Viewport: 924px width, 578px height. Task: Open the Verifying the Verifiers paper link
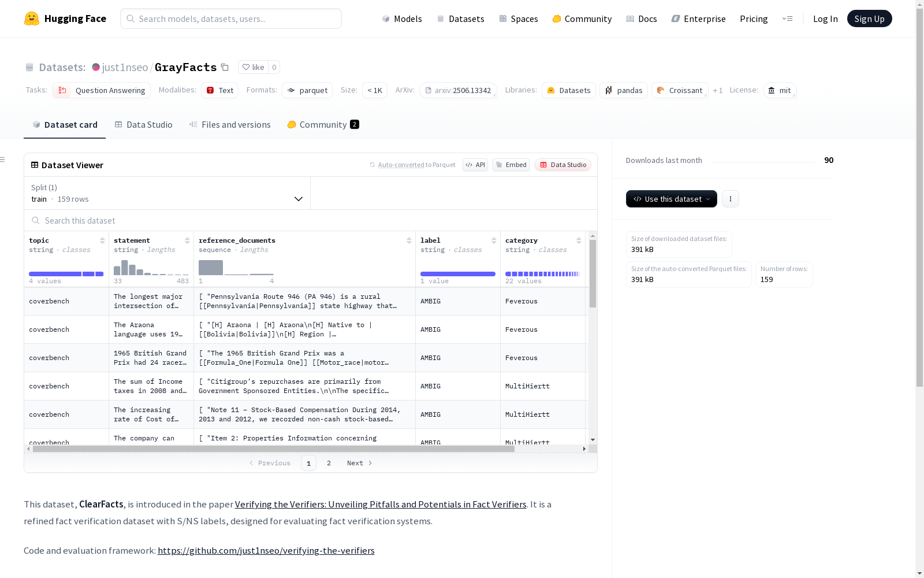click(381, 504)
